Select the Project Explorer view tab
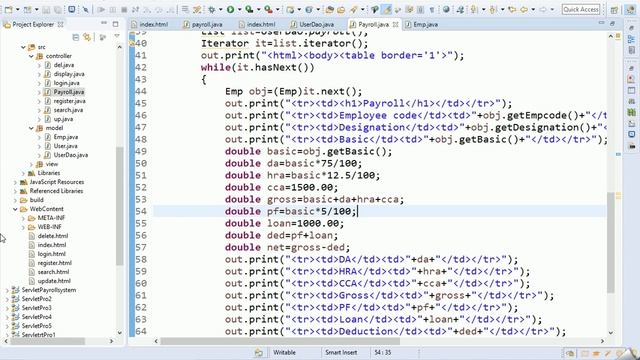640x360 pixels. [x=33, y=24]
